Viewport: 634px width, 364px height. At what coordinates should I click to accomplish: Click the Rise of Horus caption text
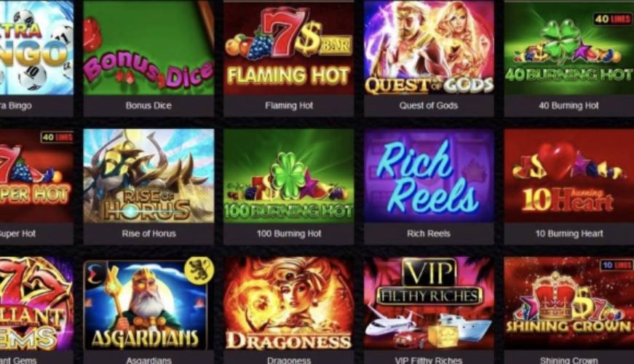pos(148,234)
